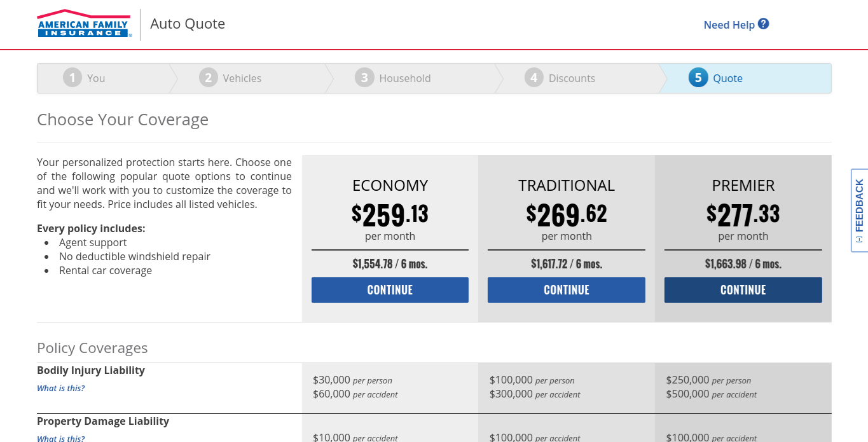This screenshot has height=442, width=868.
Task: Continue with the Traditional plan
Action: [566, 289]
